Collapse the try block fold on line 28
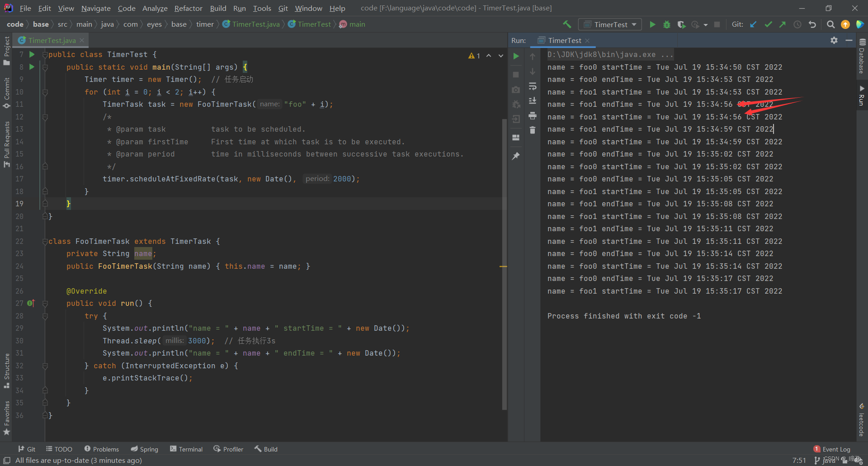Viewport: 868px width, 466px height. click(x=45, y=316)
